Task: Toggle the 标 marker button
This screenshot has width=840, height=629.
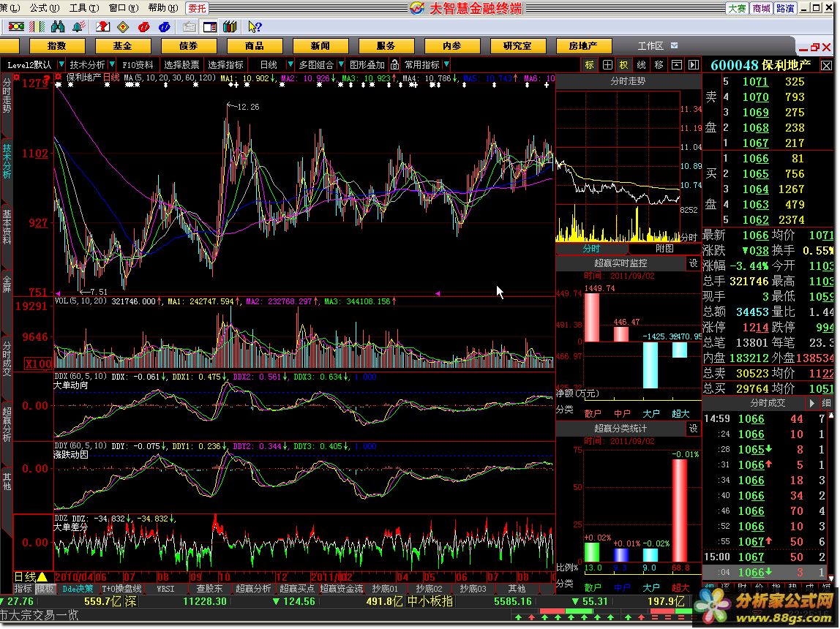Action: tap(590, 65)
